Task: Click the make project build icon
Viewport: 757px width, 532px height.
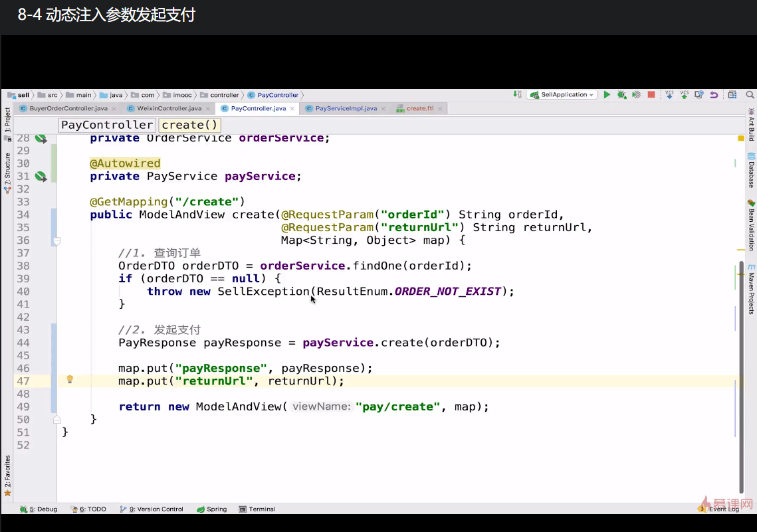Action: point(517,94)
